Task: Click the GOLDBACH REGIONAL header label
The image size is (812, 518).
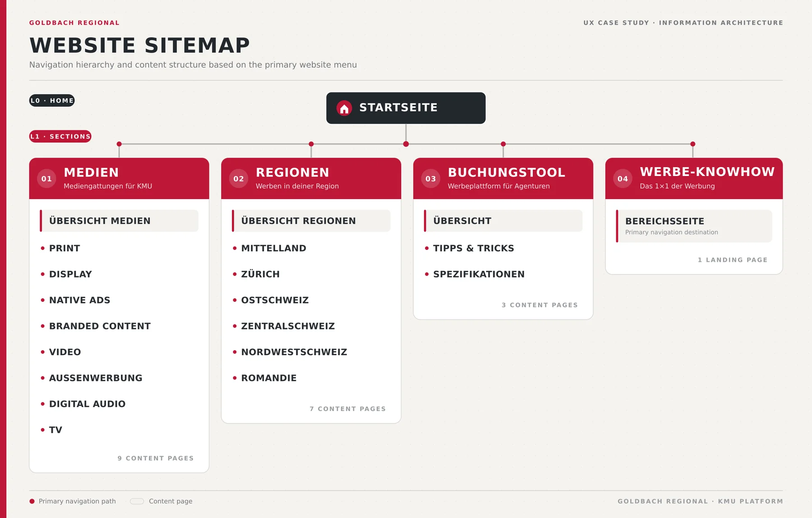Action: coord(74,23)
